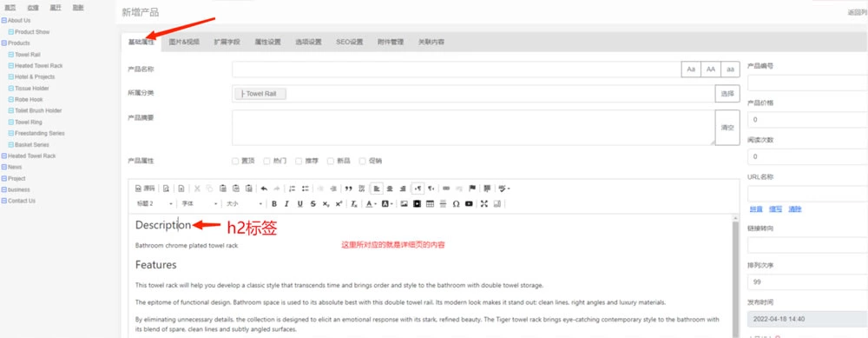Toggle bold formatting
This screenshot has width=868, height=338.
point(274,204)
